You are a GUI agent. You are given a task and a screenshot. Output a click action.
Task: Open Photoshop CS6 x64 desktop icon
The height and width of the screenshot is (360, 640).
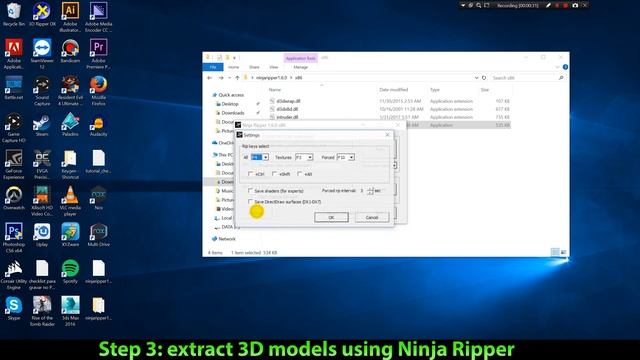click(x=13, y=238)
